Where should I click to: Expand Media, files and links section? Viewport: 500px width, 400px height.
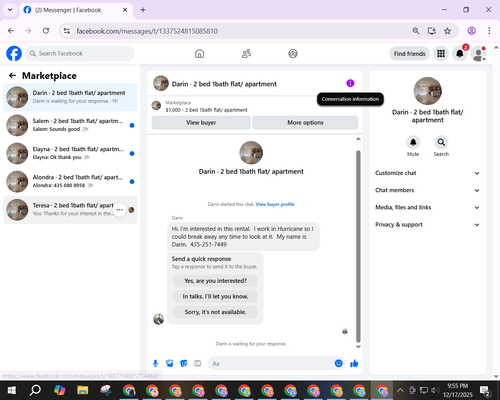click(x=427, y=207)
